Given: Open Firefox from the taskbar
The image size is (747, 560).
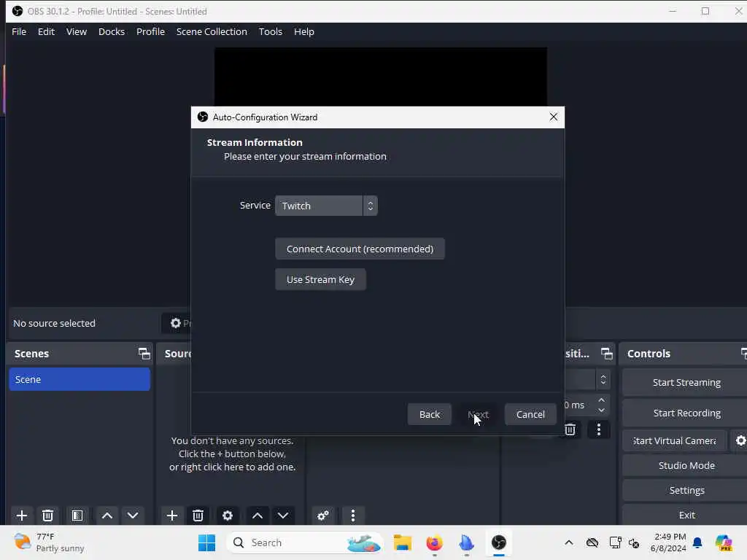Looking at the screenshot, I should (x=435, y=542).
